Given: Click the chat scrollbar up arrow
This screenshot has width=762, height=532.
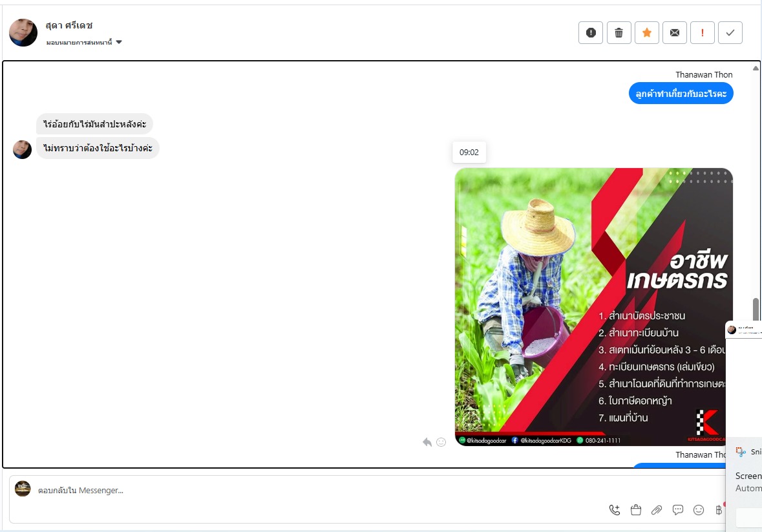Looking at the screenshot, I should click(x=756, y=68).
